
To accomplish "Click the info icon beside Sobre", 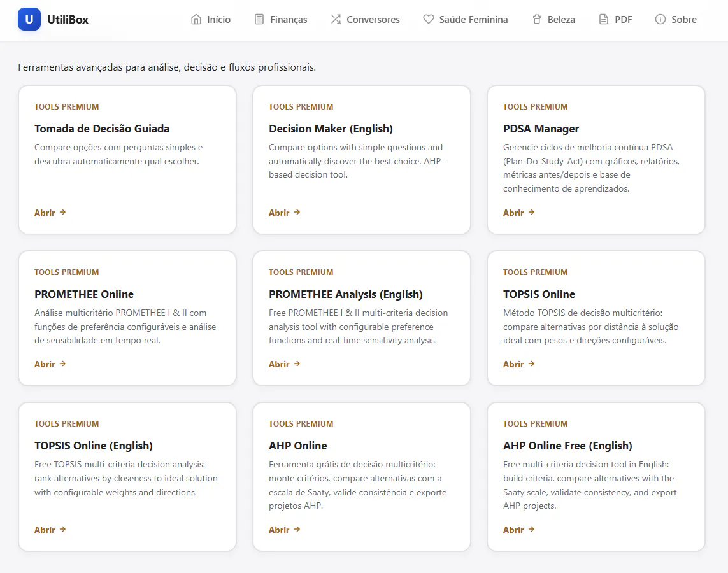I will click(x=660, y=20).
